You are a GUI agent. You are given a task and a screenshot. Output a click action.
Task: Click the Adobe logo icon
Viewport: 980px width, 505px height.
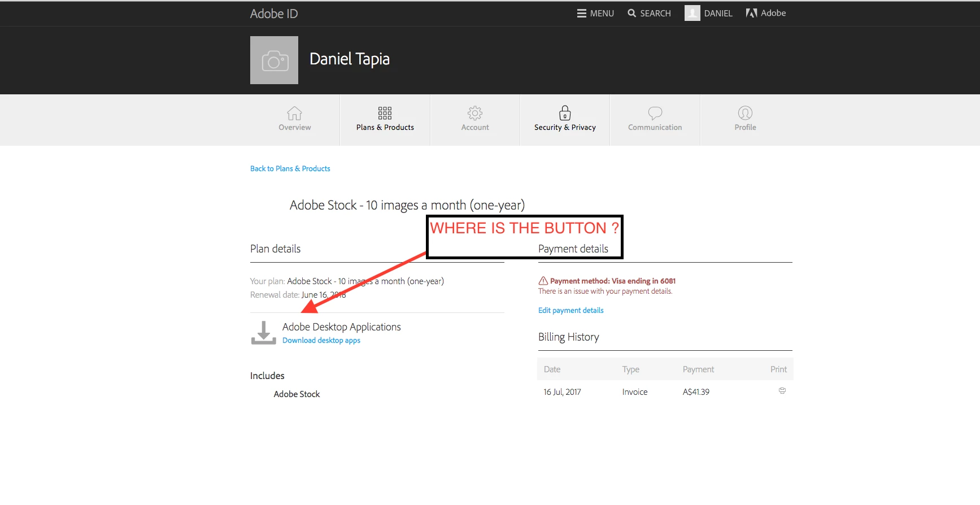(751, 13)
